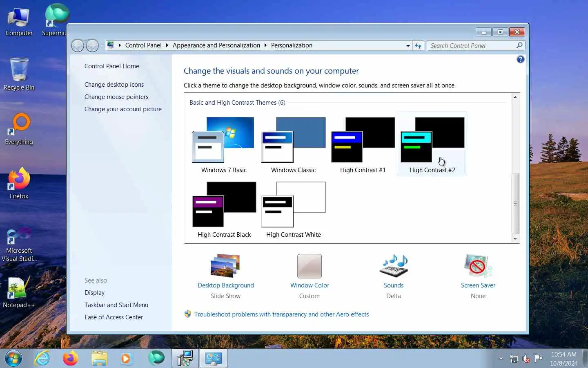Screen dimensions: 588x368
Task: Open the Computer desktop icon
Action: click(x=19, y=22)
